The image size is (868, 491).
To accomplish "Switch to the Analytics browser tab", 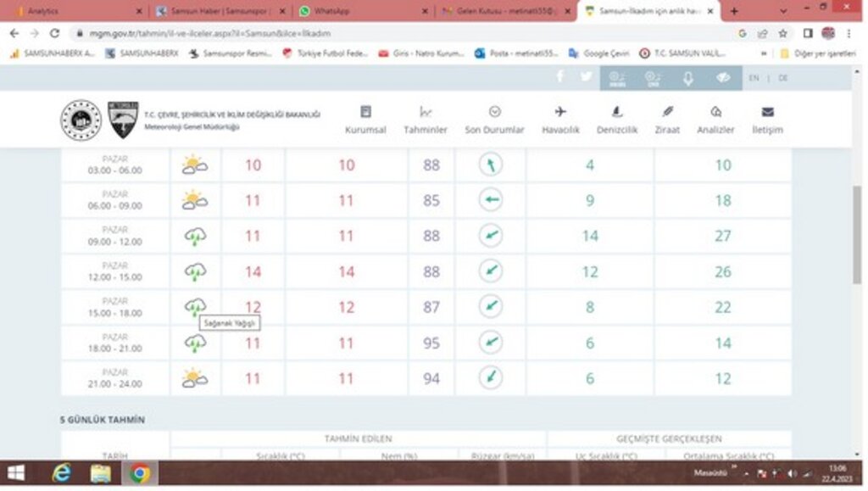I will [x=42, y=11].
